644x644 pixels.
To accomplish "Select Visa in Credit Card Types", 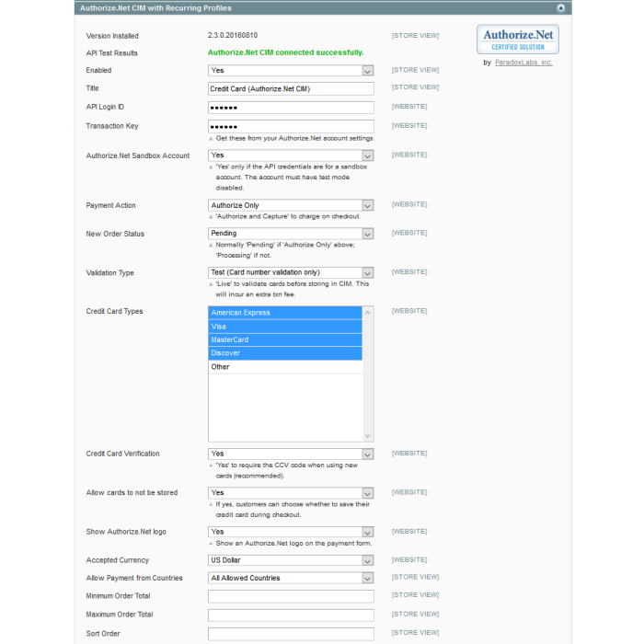I will pyautogui.click(x=285, y=327).
